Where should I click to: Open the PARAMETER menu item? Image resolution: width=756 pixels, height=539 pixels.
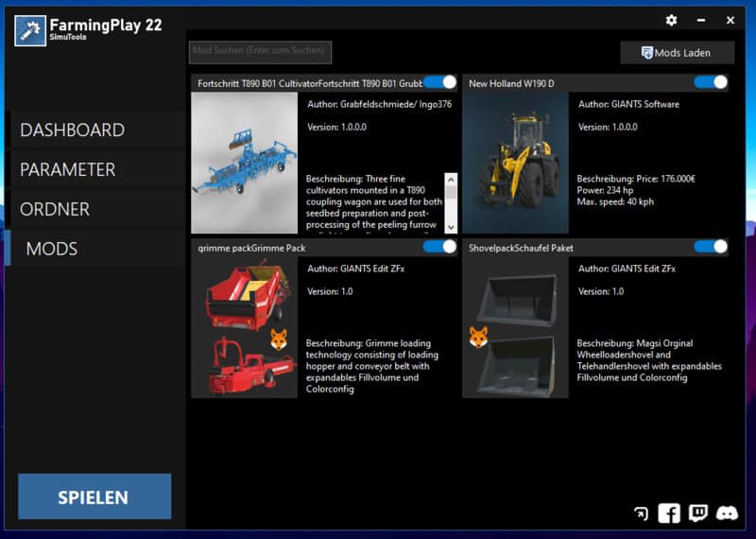[68, 170]
